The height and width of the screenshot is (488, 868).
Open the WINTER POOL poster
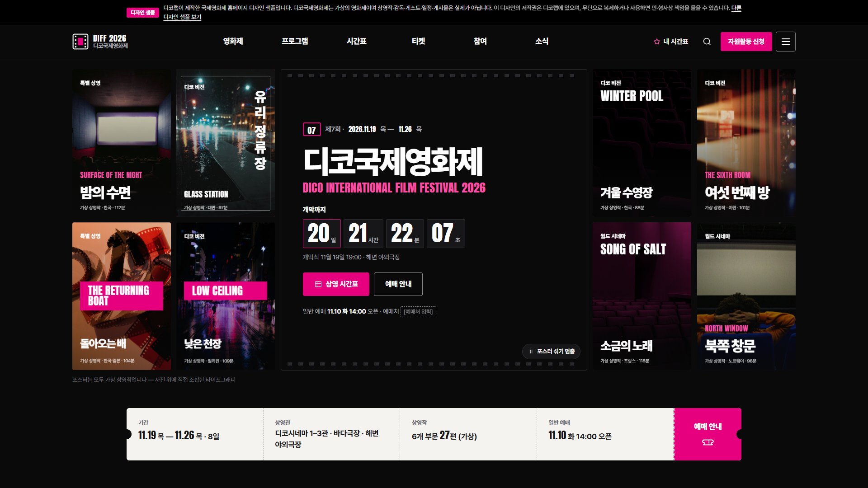coord(642,143)
